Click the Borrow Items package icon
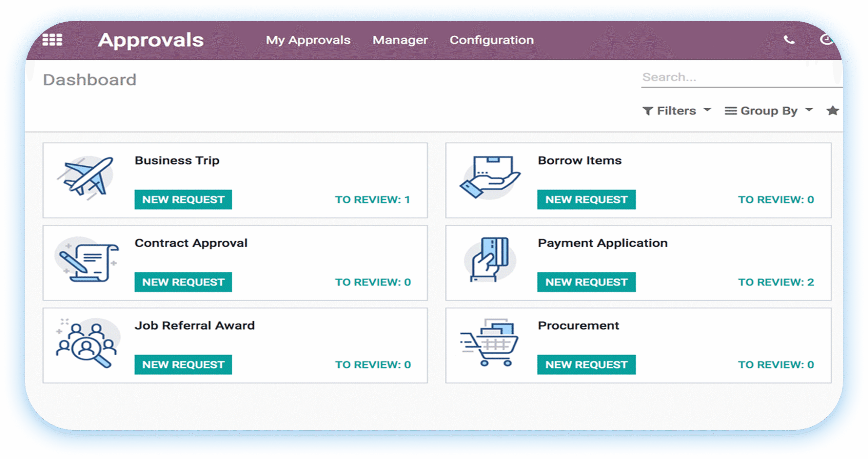This screenshot has height=459, width=868. 490,177
